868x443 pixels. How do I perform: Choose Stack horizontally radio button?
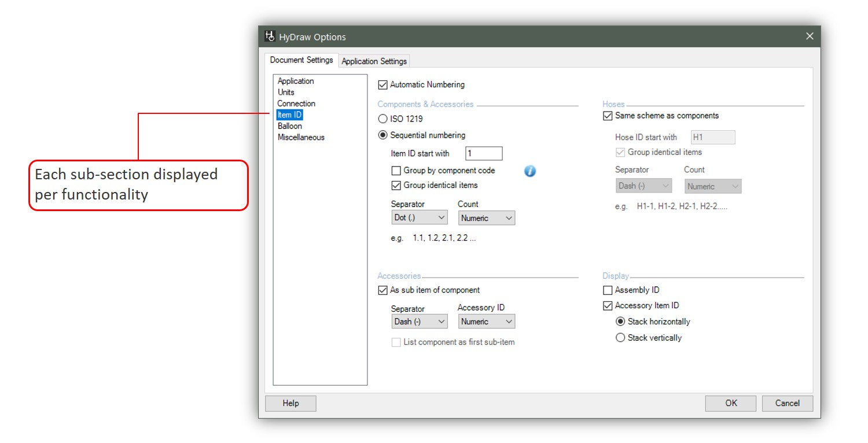(620, 322)
